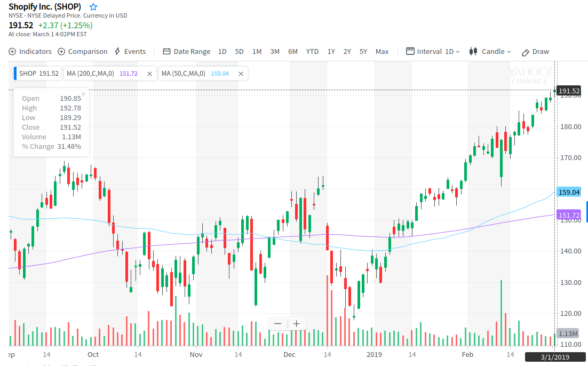
Task: Zoom in with the plus button
Action: pos(297,324)
